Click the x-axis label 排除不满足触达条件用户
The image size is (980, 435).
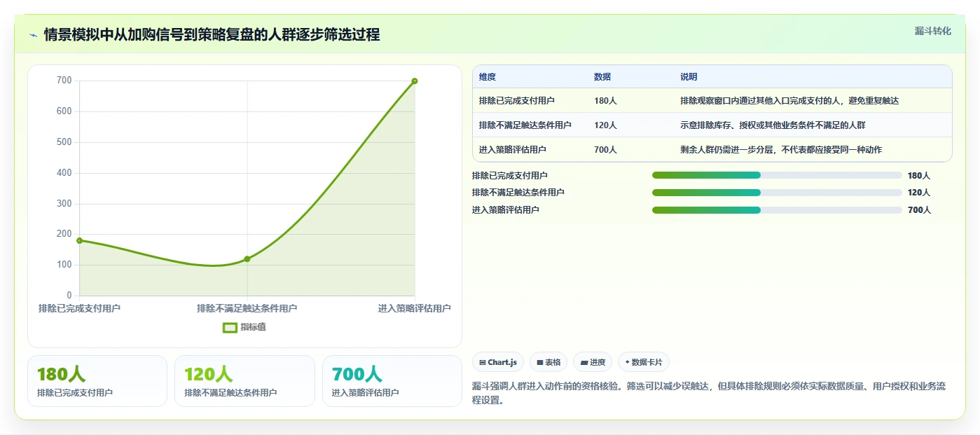247,308
